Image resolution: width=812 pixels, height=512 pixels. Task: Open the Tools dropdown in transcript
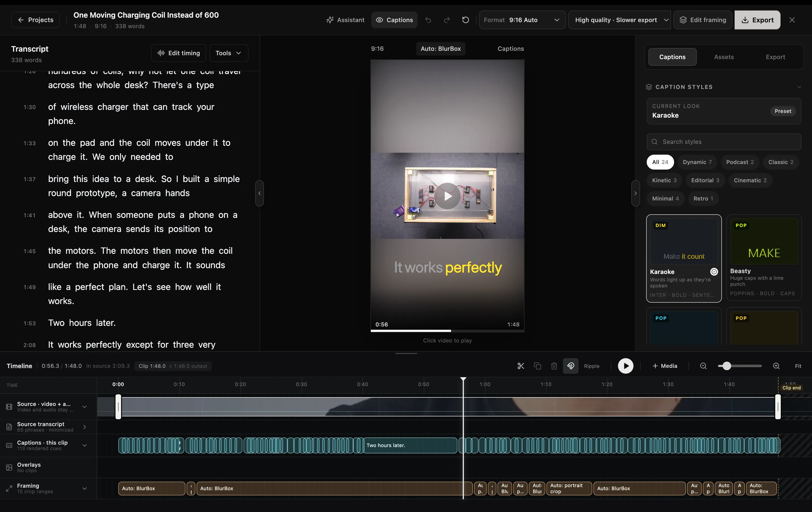pos(229,53)
